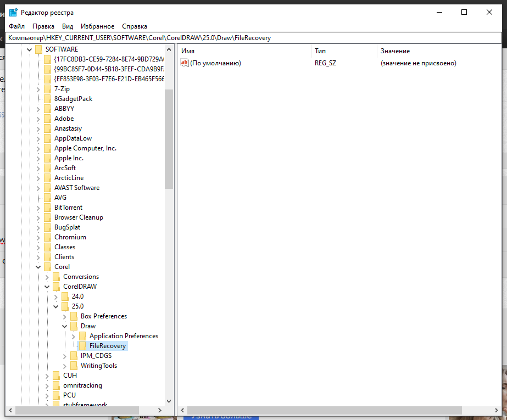
Task: Select the BugSplat key
Action: [67, 227]
